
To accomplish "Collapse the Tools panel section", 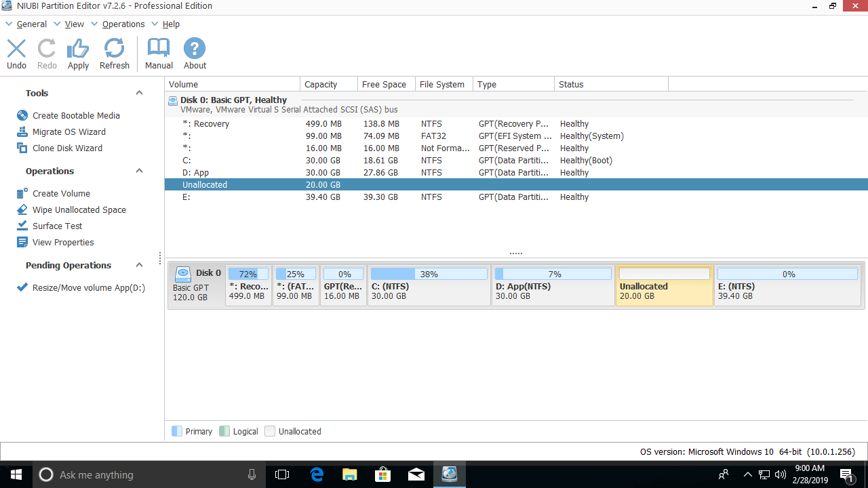I will click(x=139, y=94).
